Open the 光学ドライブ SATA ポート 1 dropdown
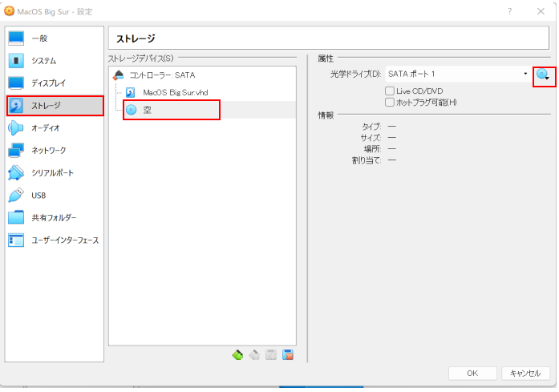Viewport: 559px width, 392px height. click(458, 74)
